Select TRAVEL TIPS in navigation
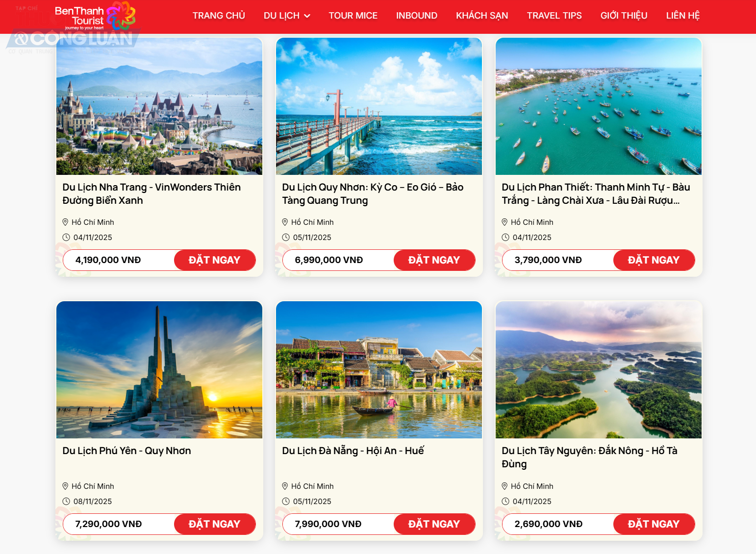Screen dimensions: 756x554 (554, 16)
